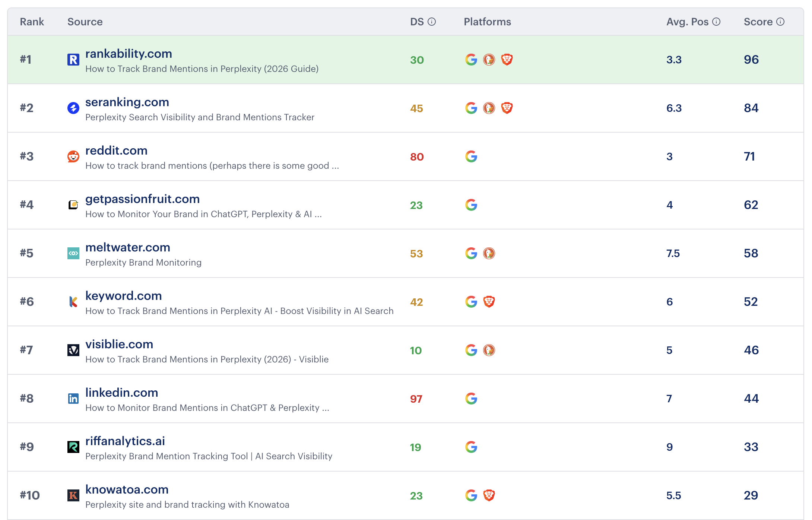Image resolution: width=812 pixels, height=520 pixels.
Task: Click the Brave platform icon in the knowatoa.com row
Action: pyautogui.click(x=489, y=495)
